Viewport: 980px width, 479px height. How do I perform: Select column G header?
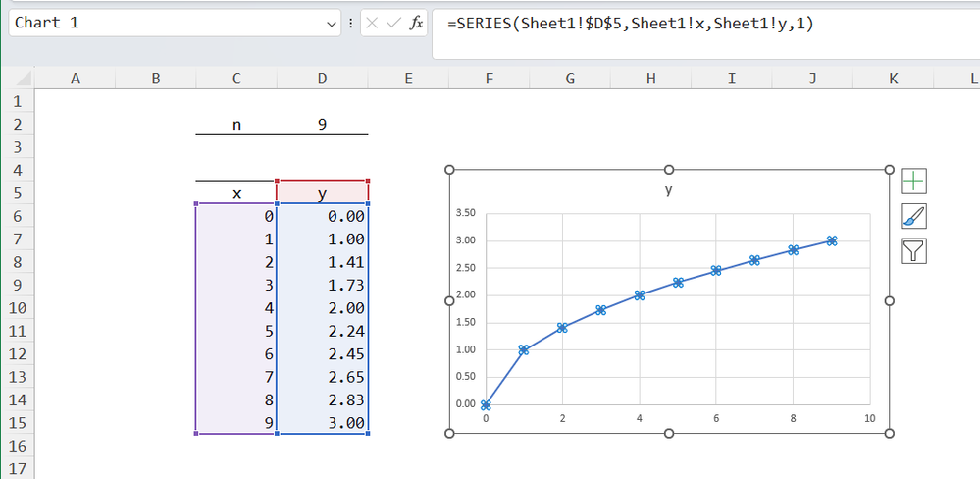pyautogui.click(x=570, y=79)
